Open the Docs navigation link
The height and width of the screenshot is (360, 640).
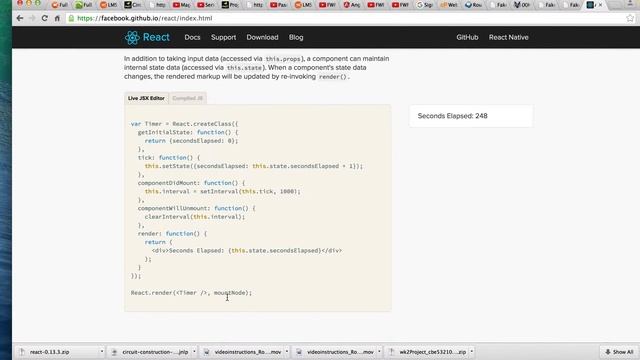(192, 37)
